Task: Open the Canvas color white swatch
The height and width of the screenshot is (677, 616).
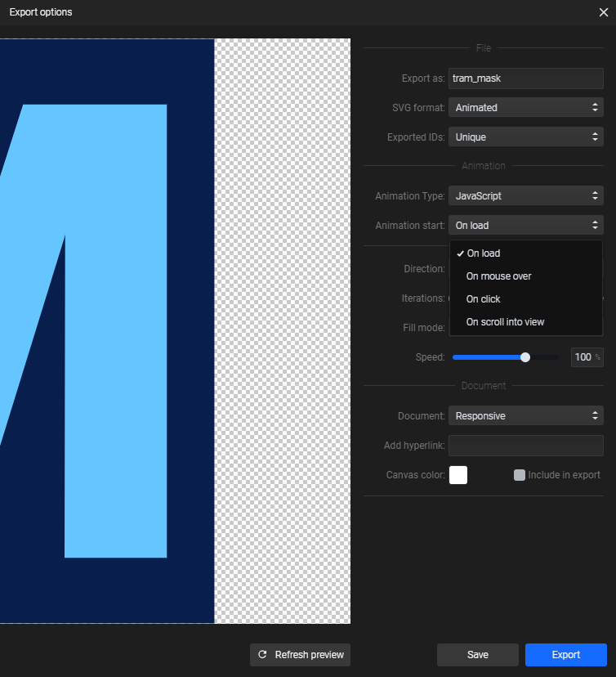Action: pyautogui.click(x=458, y=475)
